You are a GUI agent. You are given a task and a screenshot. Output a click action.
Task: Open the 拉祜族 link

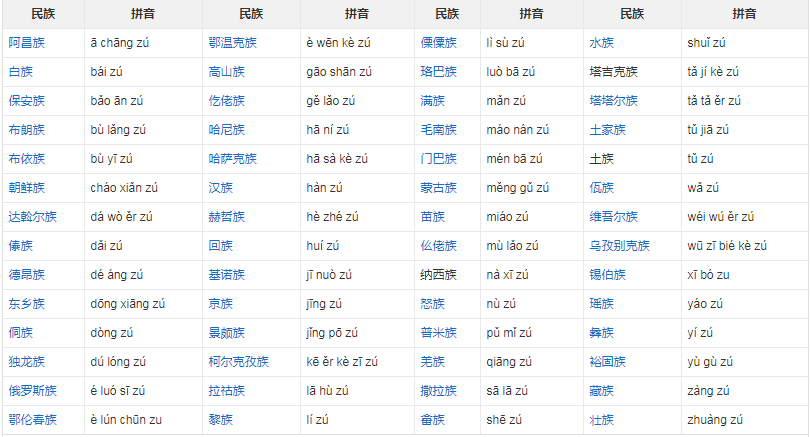(x=226, y=391)
